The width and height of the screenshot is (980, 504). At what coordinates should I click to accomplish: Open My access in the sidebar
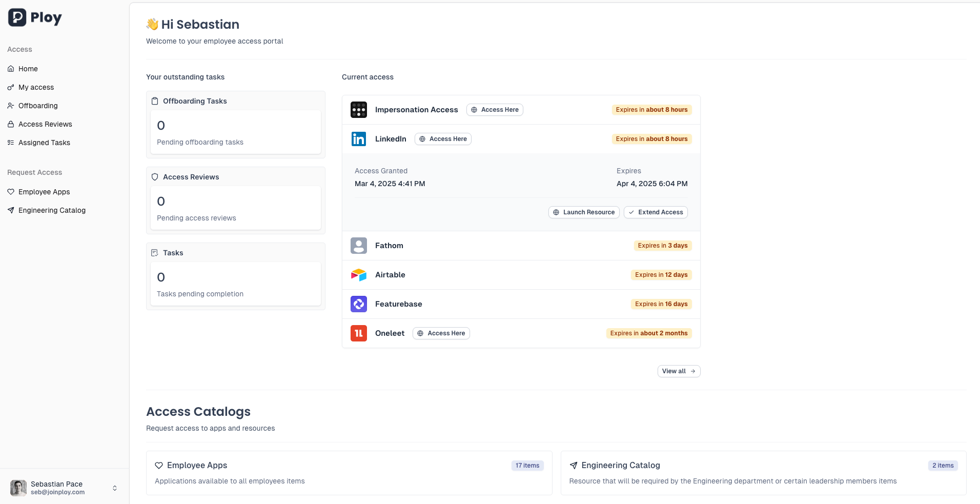[x=36, y=87]
